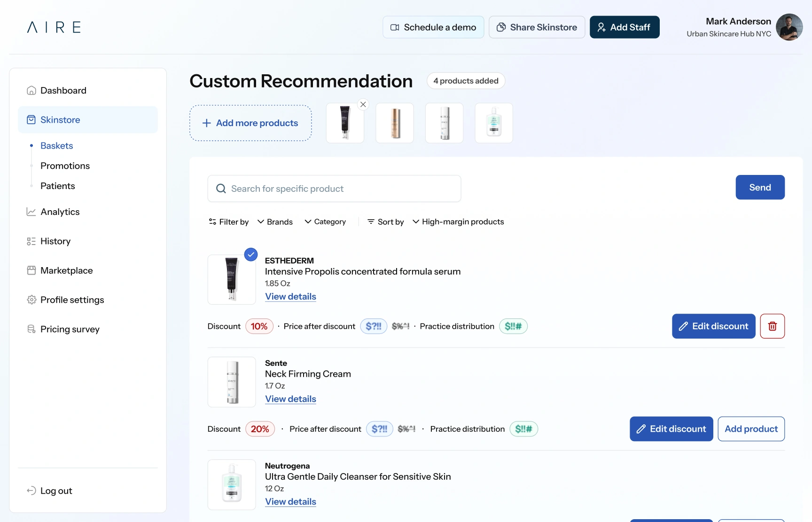Open Profile settings page
Viewport: 812px width, 522px height.
point(72,300)
